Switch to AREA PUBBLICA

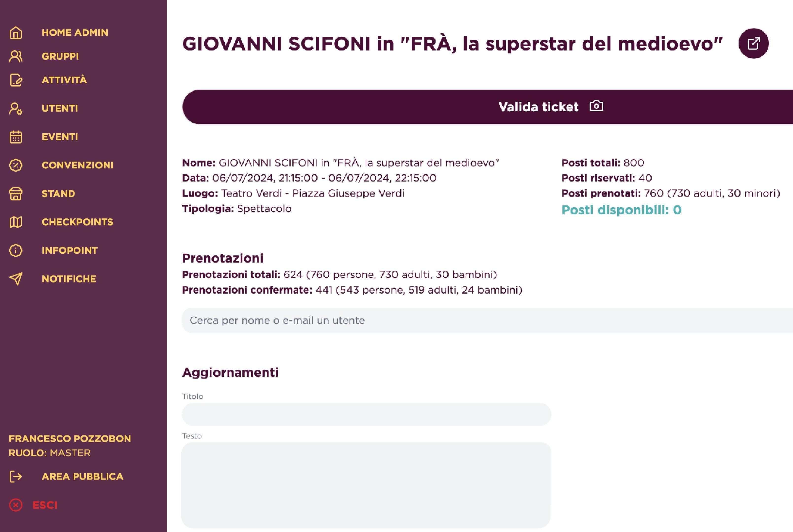point(83,477)
